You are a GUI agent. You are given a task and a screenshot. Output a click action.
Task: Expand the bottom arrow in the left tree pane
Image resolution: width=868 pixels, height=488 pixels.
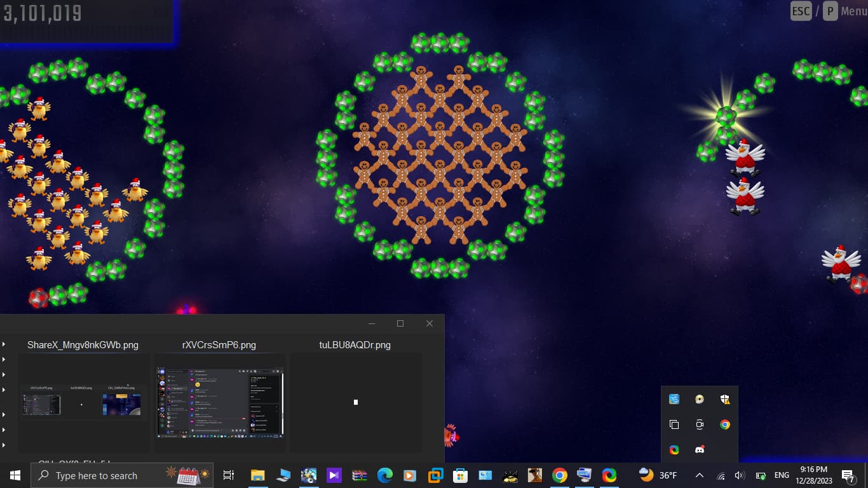tap(4, 445)
